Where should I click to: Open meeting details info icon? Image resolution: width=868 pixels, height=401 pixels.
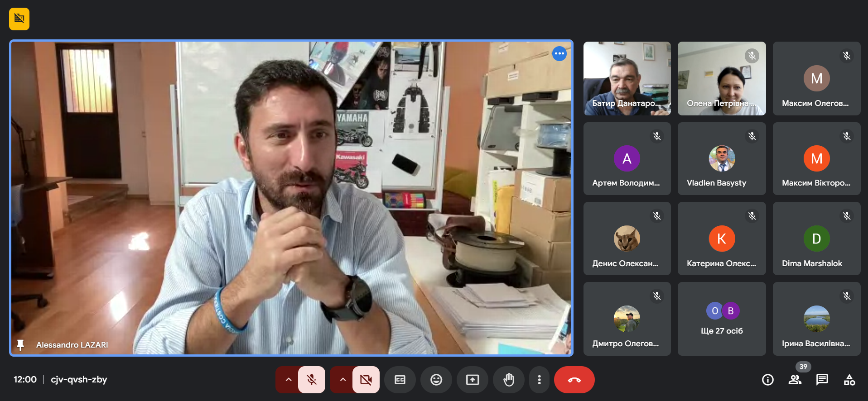[x=768, y=380]
